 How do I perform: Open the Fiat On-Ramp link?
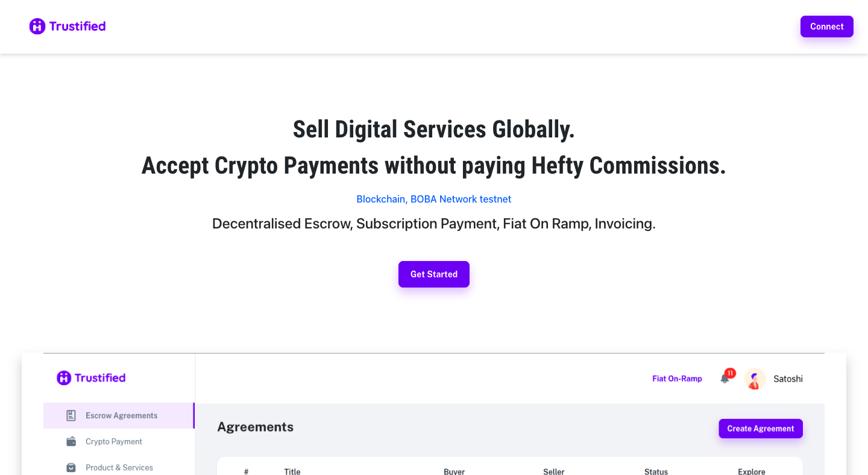click(677, 379)
